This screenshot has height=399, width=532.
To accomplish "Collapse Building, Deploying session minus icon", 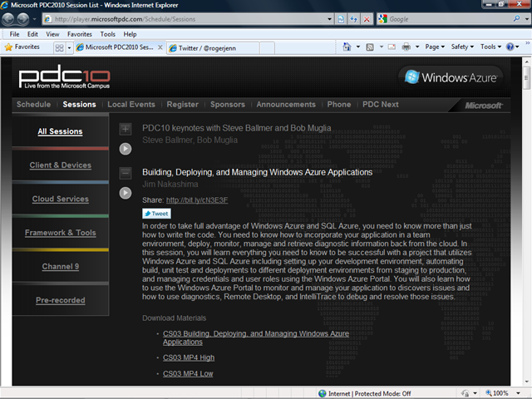I will [126, 173].
